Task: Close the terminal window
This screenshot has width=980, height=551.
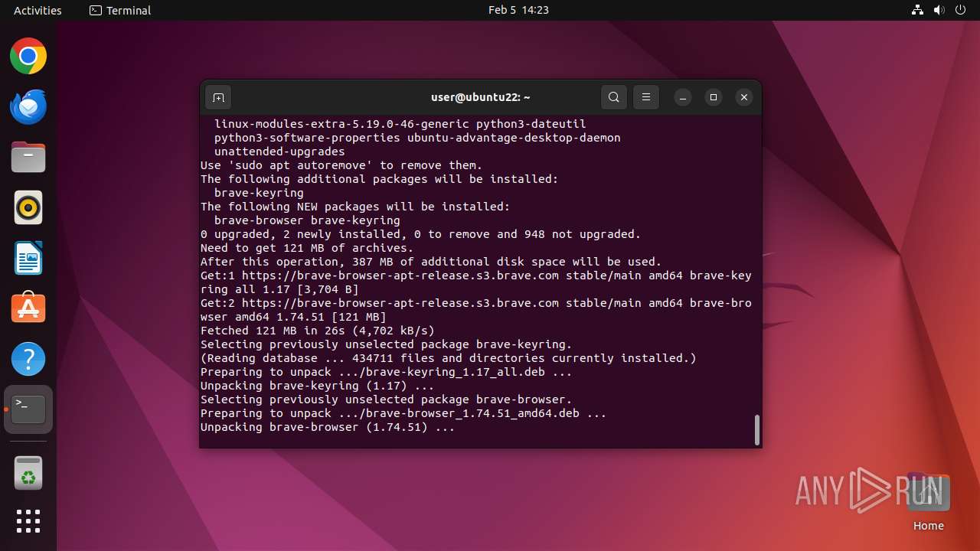Action: click(x=743, y=97)
